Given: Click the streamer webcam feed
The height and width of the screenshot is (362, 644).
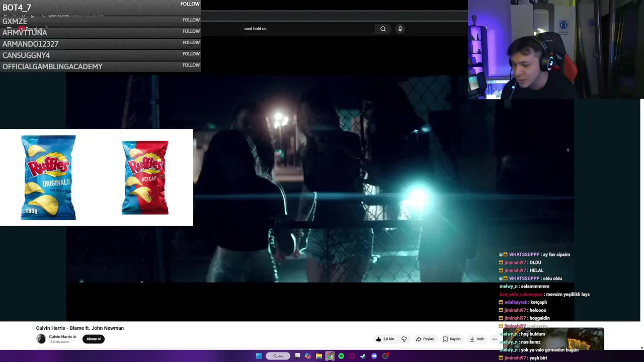Looking at the screenshot, I should pos(556,49).
